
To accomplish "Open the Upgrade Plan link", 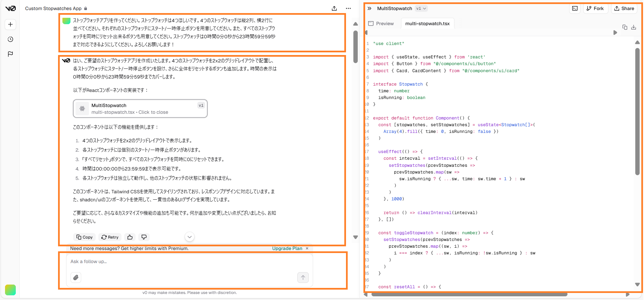I will (x=287, y=249).
